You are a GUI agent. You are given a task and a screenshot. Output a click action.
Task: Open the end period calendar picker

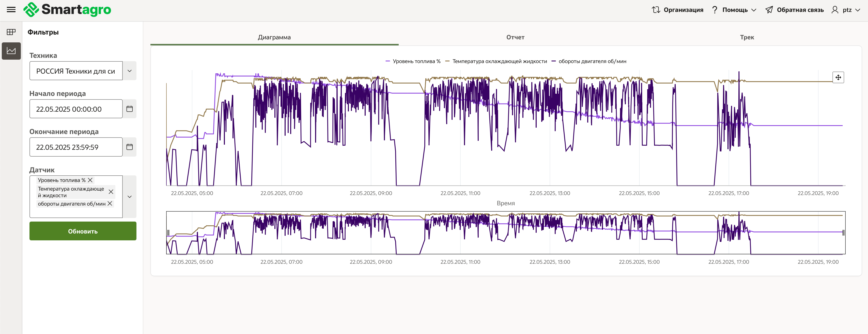[129, 147]
